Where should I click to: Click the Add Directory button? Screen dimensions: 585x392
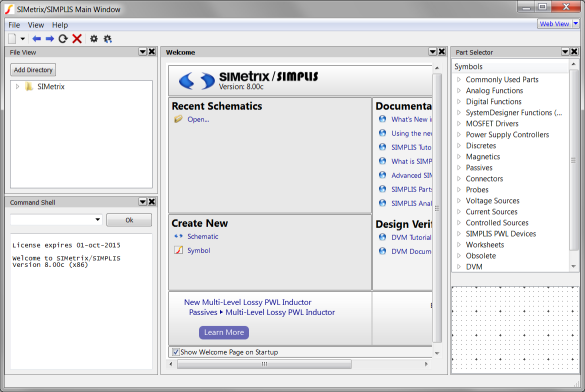click(x=33, y=70)
